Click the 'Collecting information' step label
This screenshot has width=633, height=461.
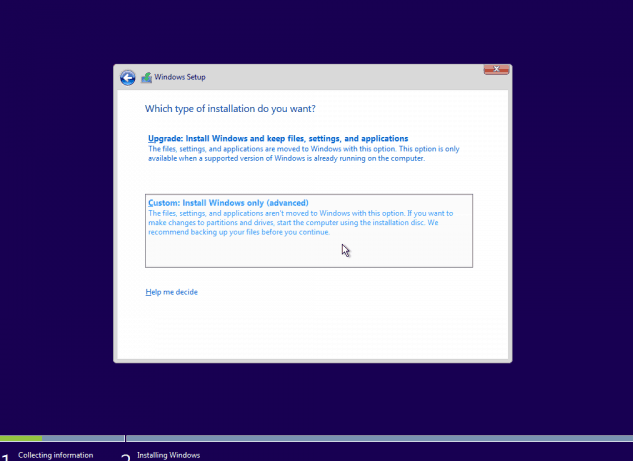pos(55,455)
